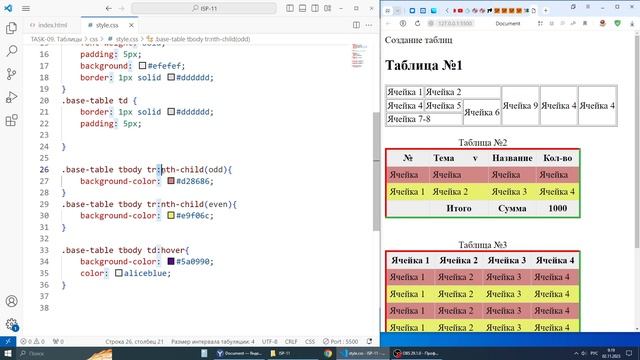The image size is (640, 360).
Task: Open the customize layout icon
Action: click(327, 8)
